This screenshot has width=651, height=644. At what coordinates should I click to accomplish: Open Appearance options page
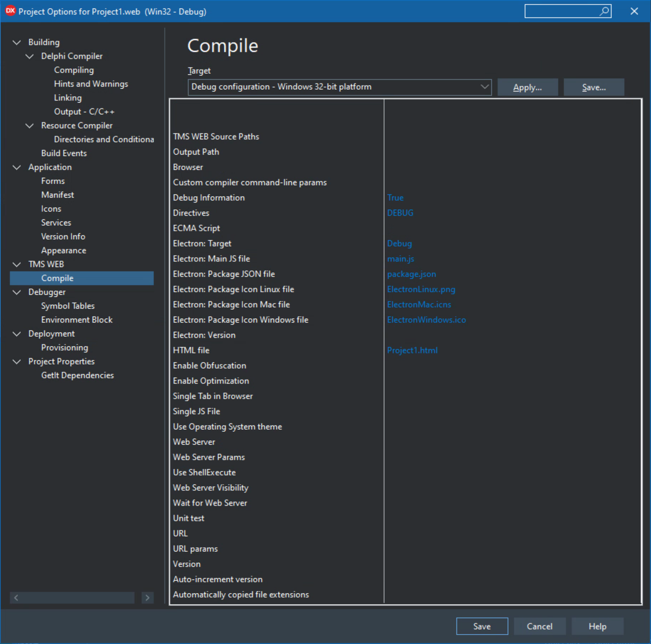click(63, 251)
